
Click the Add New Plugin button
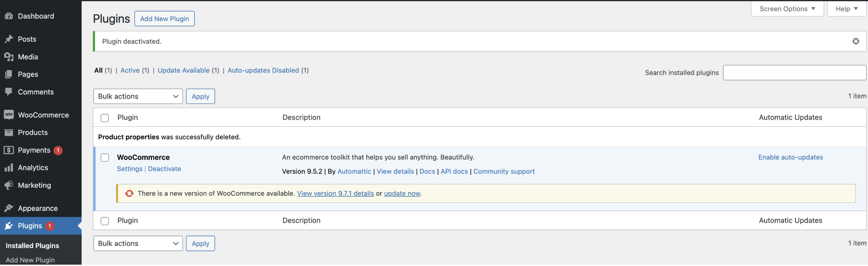point(165,19)
